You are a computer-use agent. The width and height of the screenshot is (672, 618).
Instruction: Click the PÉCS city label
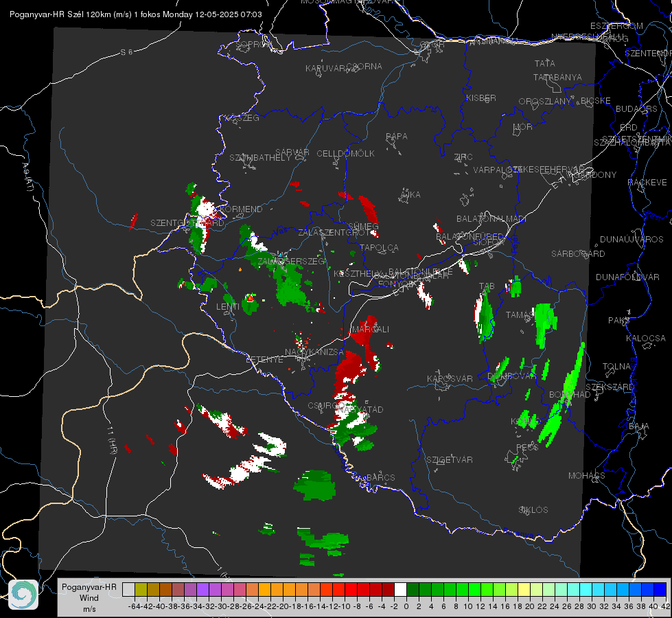526,447
